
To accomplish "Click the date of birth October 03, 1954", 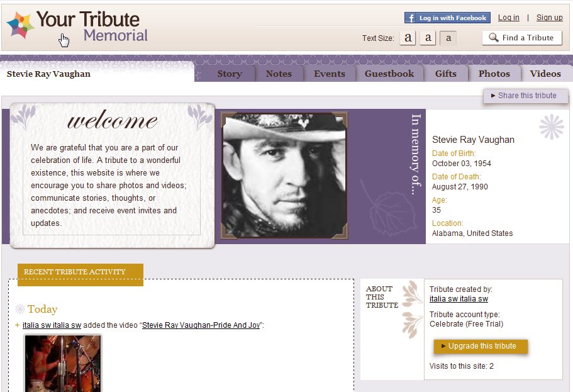I will [x=461, y=164].
